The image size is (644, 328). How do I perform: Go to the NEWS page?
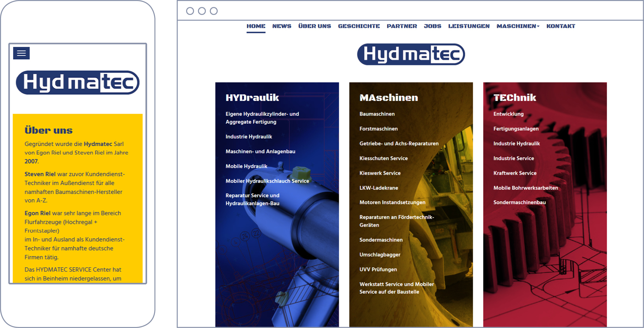pyautogui.click(x=282, y=26)
